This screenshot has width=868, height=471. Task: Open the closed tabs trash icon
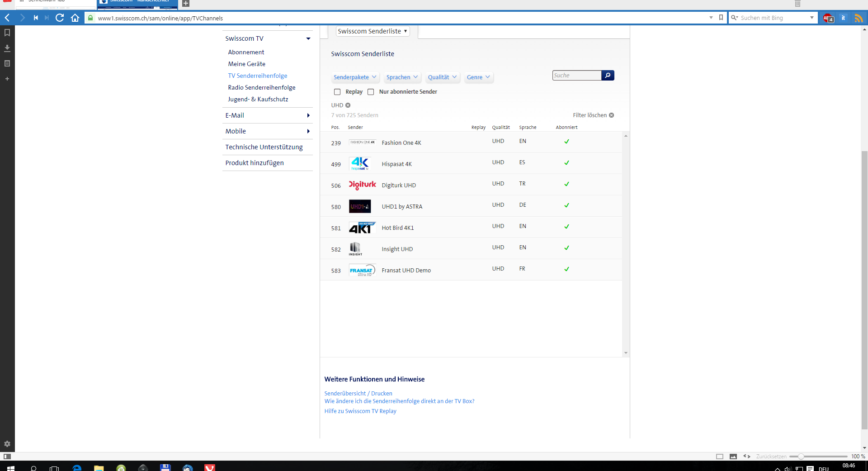coord(797,4)
